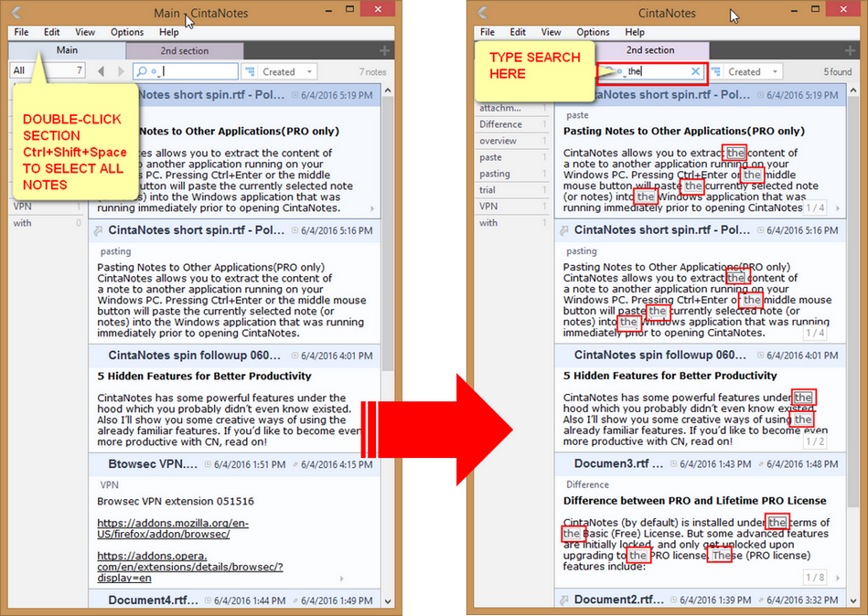Screen dimensions: 868x616
Task: Click the search field containing "the"
Action: [x=652, y=71]
